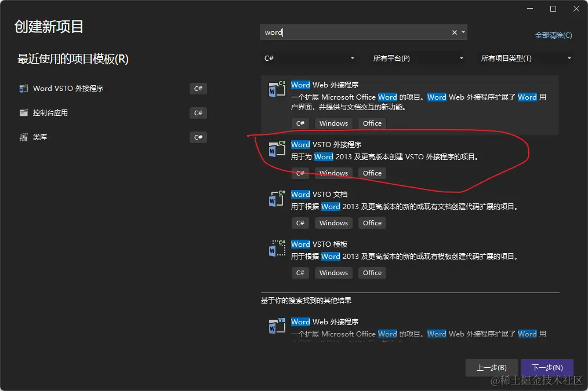This screenshot has width=588, height=391.
Task: Click the C# tag under Word VSTO 文档
Action: [300, 223]
